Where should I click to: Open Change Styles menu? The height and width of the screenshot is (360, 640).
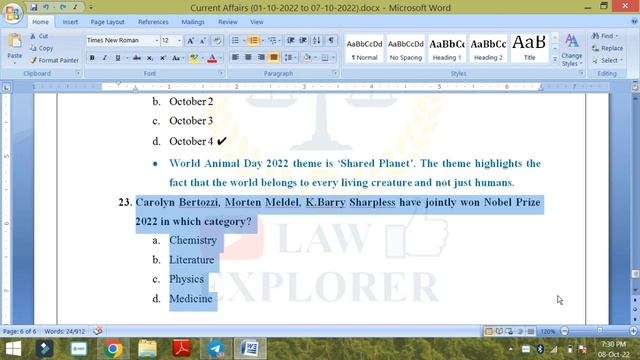pyautogui.click(x=571, y=50)
